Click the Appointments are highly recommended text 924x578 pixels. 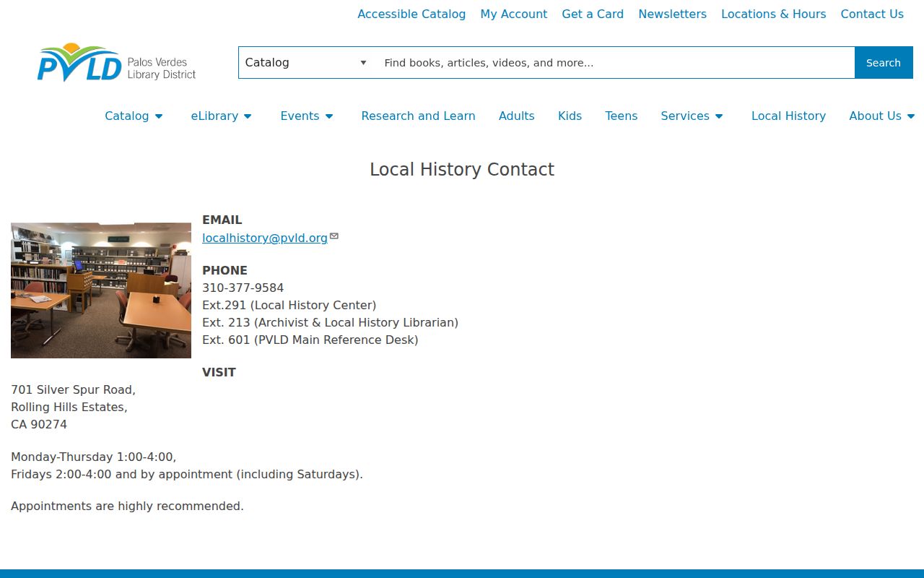pyautogui.click(x=128, y=506)
